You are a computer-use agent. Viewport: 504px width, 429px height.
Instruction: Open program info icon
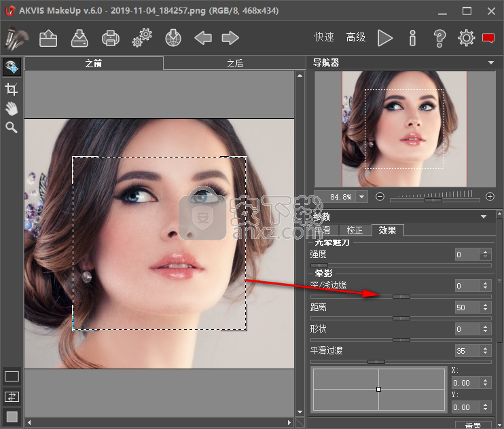click(x=413, y=38)
